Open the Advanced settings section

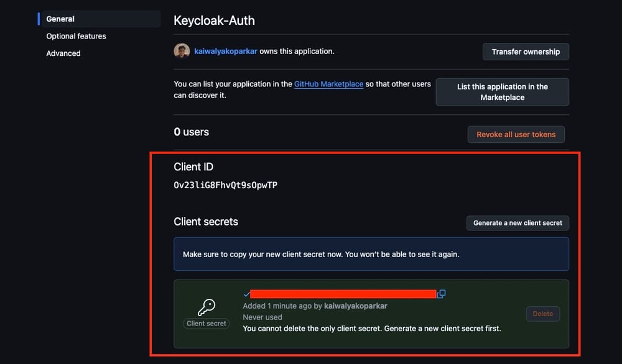(63, 53)
